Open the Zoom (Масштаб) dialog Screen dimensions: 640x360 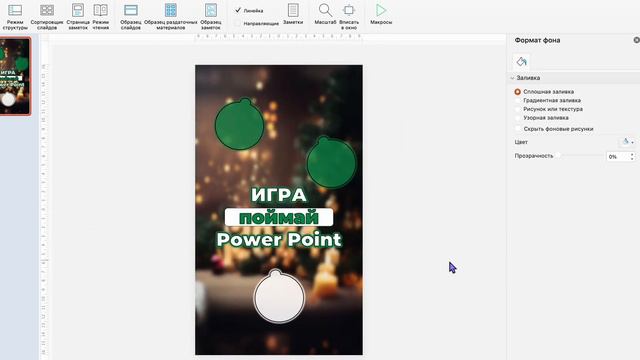point(325,14)
